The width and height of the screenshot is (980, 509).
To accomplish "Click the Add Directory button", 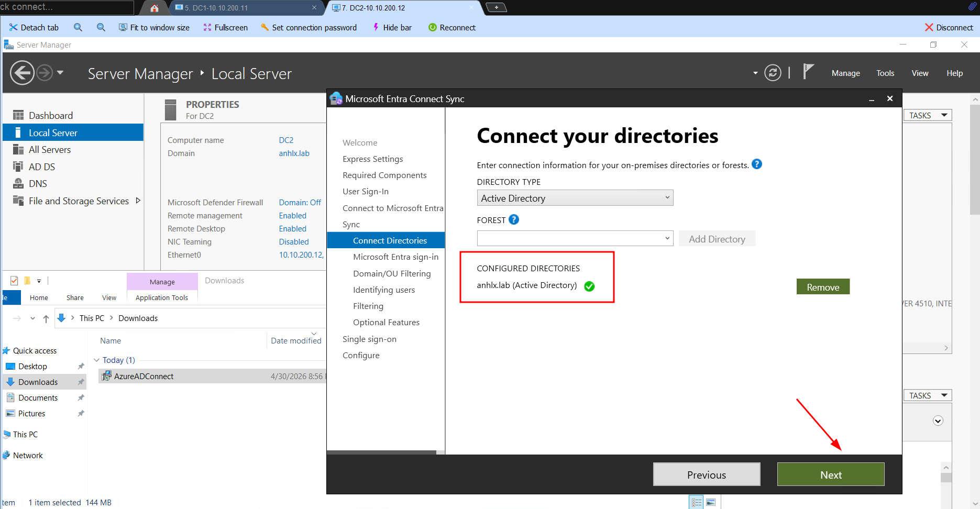I will [x=717, y=239].
